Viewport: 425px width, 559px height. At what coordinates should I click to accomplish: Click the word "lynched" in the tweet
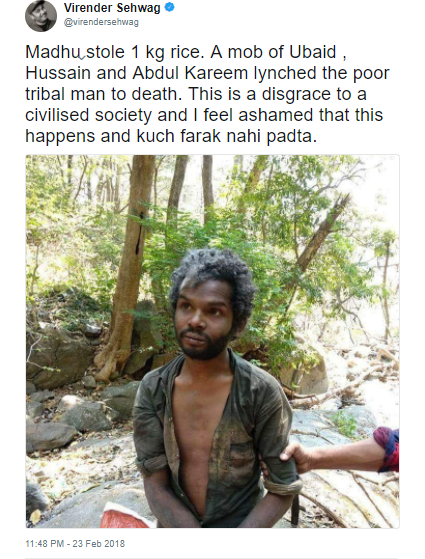pos(285,73)
